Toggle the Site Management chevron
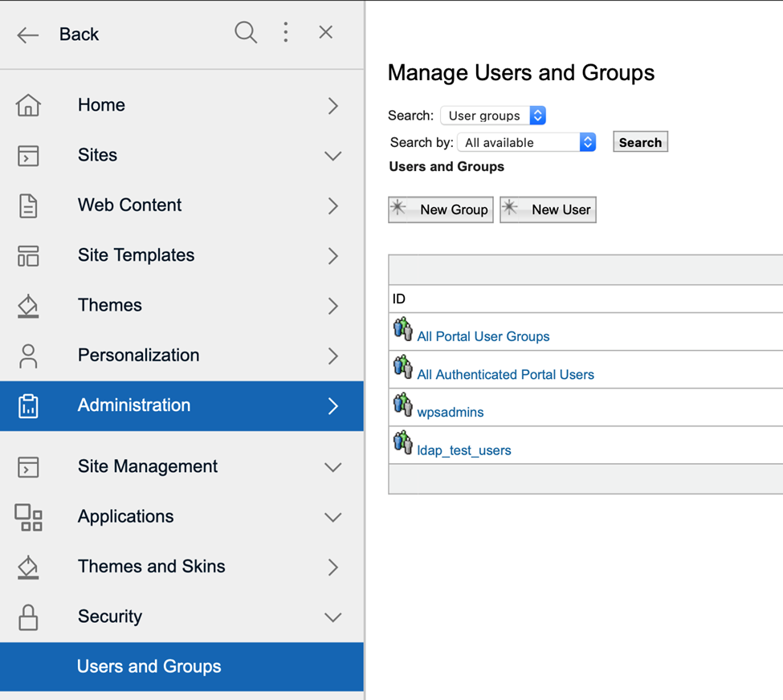 click(x=333, y=467)
